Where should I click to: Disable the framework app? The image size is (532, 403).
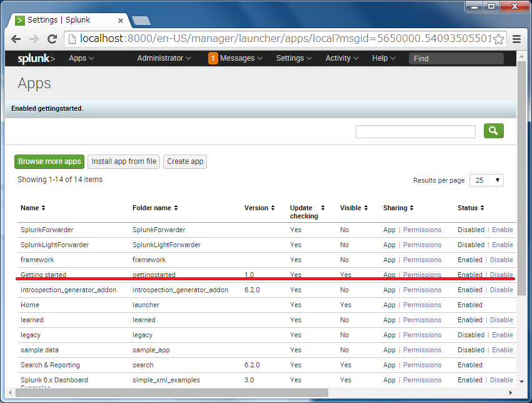click(501, 260)
